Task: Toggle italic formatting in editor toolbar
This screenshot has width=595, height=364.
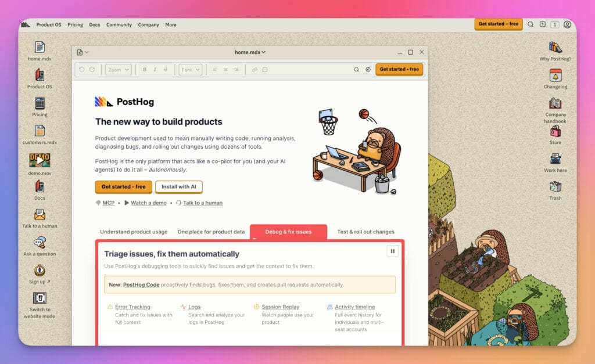Action: 155,70
